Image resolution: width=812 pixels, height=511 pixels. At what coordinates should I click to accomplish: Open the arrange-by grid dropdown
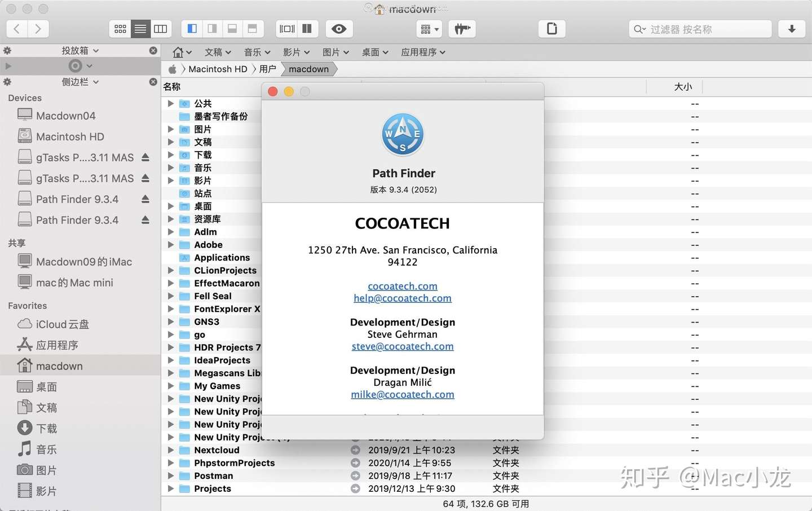[429, 29]
